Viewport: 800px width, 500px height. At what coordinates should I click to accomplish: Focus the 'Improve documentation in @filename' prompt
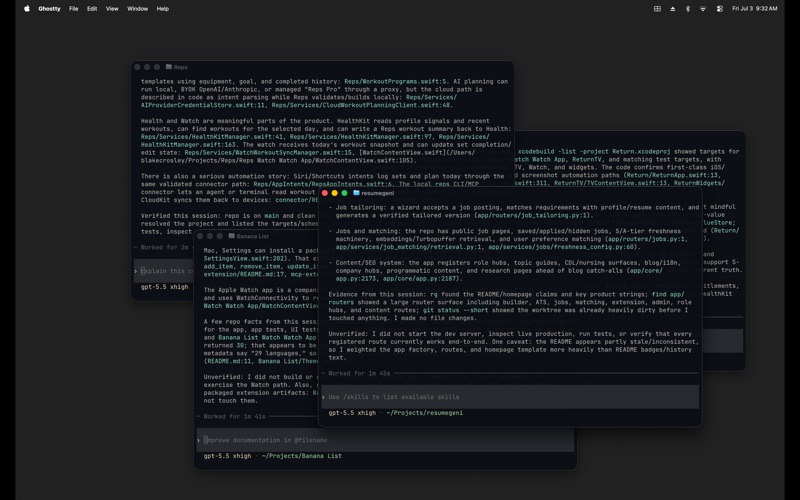coord(385,440)
